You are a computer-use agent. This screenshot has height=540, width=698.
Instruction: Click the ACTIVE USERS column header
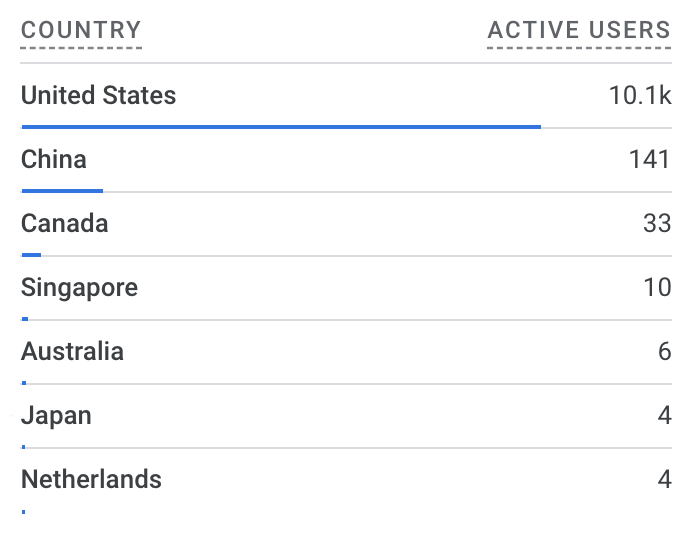(579, 31)
